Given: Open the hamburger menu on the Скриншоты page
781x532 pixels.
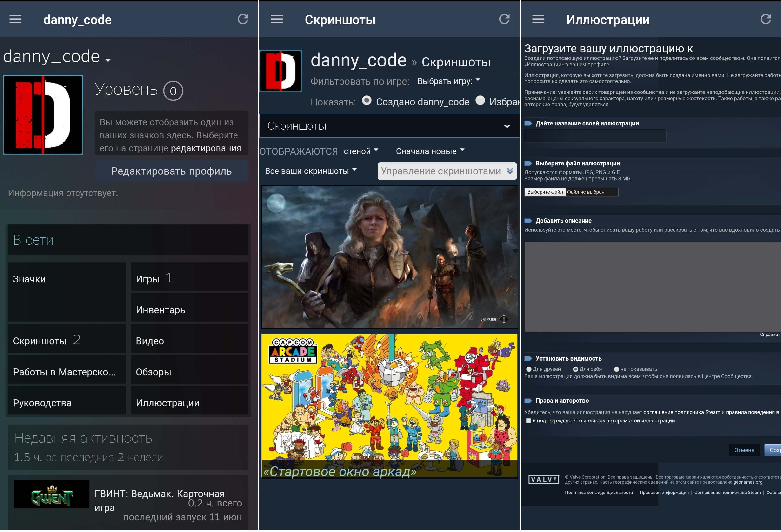Looking at the screenshot, I should tap(277, 19).
